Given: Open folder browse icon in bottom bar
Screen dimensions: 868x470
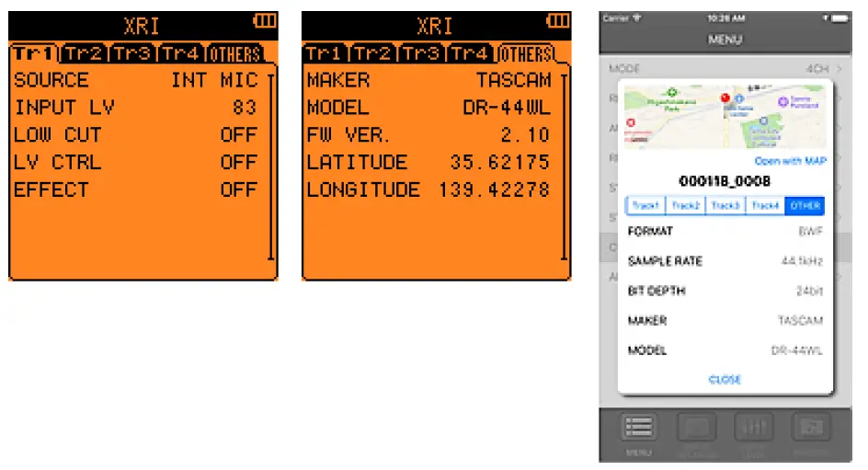Looking at the screenshot, I should pos(812,428).
